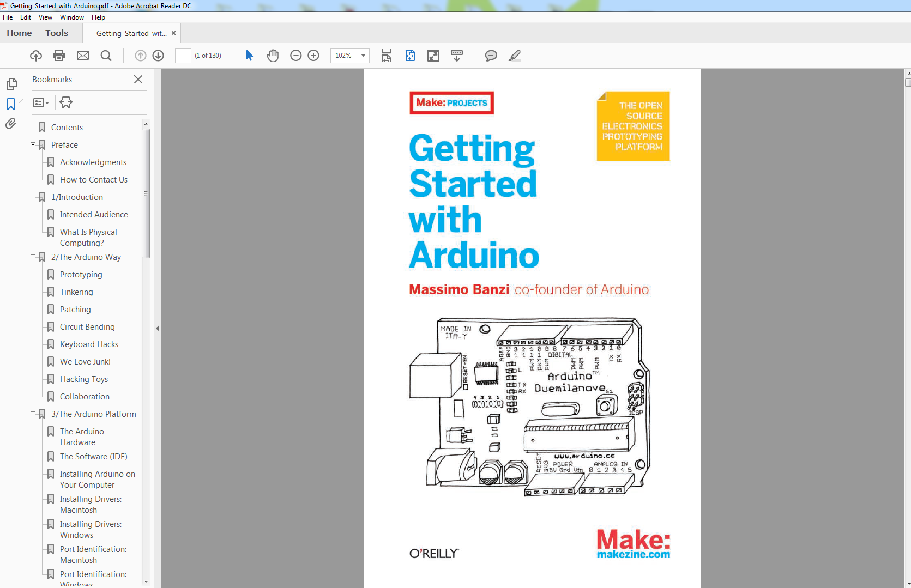
Task: Open the Help menu
Action: (98, 17)
